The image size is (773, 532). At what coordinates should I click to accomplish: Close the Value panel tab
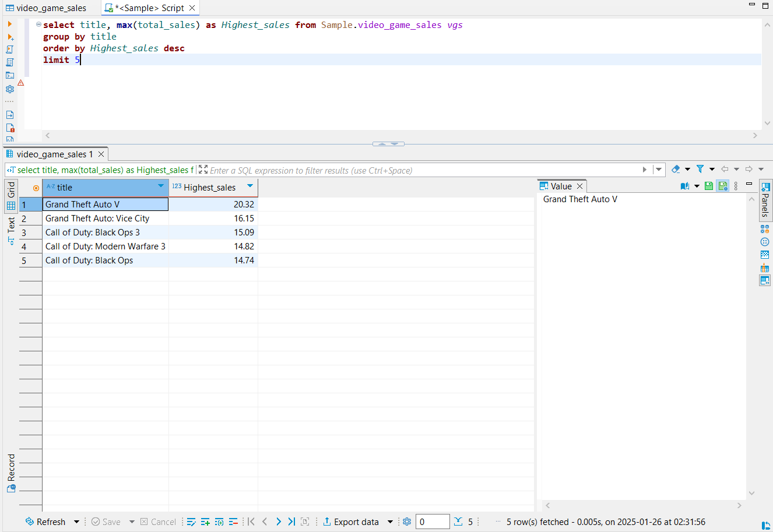579,186
